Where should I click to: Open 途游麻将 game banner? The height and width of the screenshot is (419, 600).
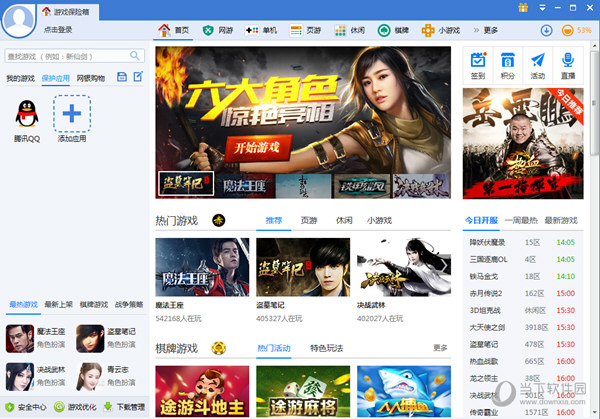coord(303,391)
